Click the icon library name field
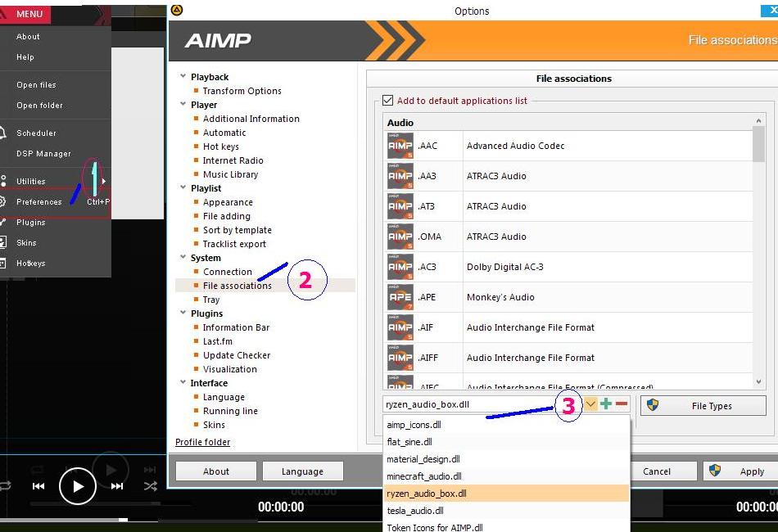The height and width of the screenshot is (532, 778). tap(469, 404)
